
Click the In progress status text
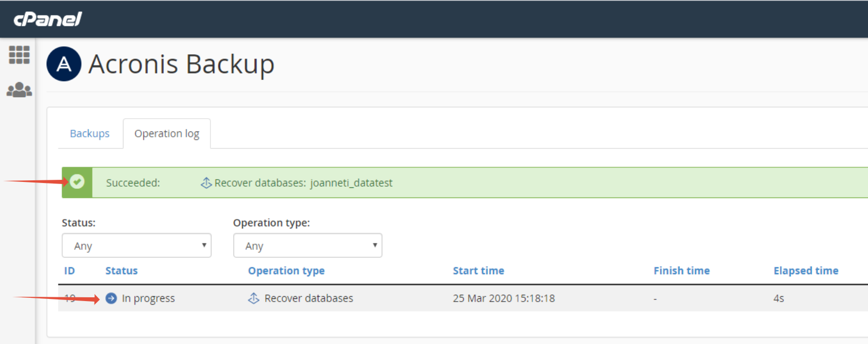pos(148,298)
